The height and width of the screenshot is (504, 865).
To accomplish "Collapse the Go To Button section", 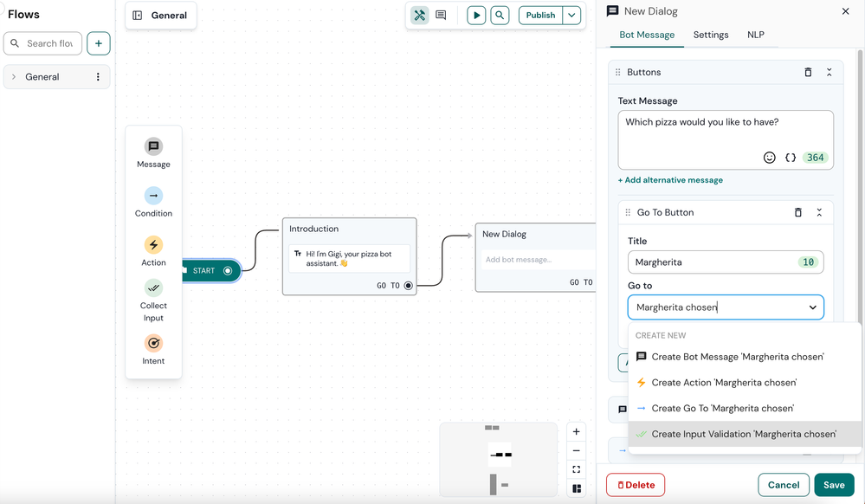I will pyautogui.click(x=819, y=212).
